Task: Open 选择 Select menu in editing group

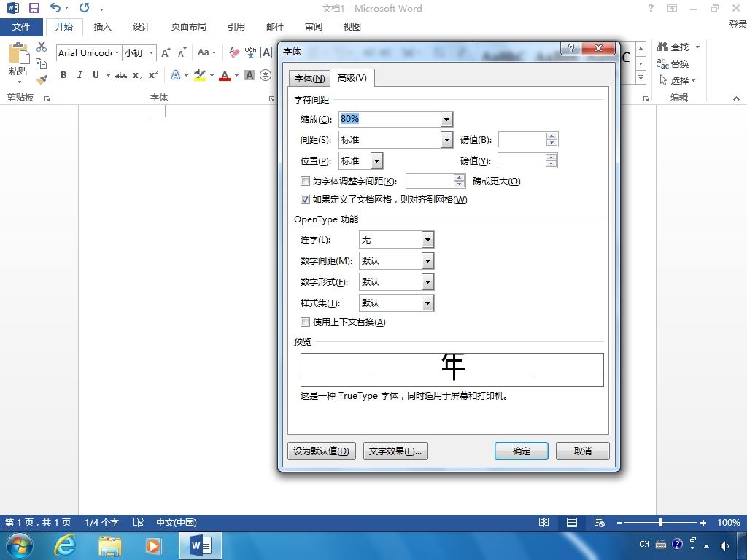Action: pos(677,80)
